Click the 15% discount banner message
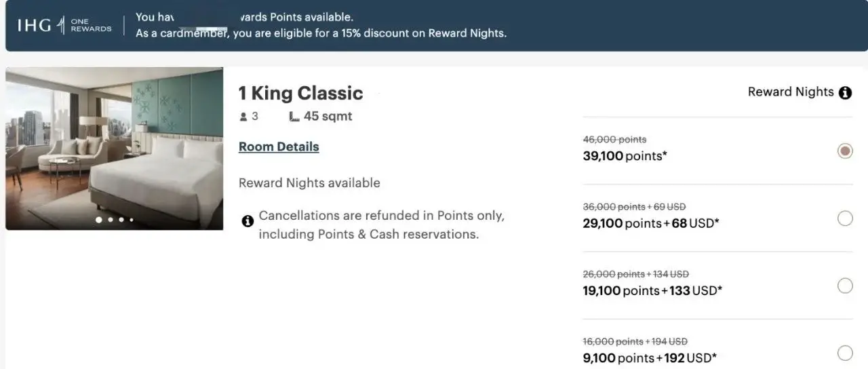The height and width of the screenshot is (369, 868). pyautogui.click(x=321, y=33)
